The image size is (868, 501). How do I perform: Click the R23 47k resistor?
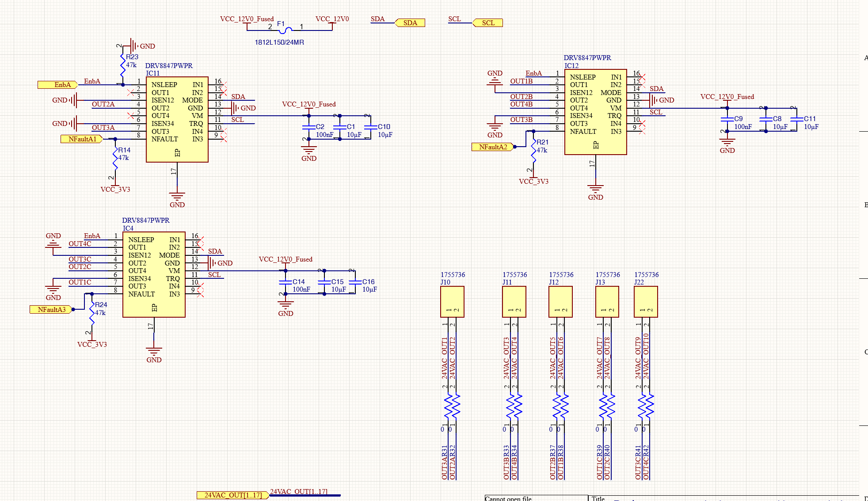pyautogui.click(x=123, y=65)
